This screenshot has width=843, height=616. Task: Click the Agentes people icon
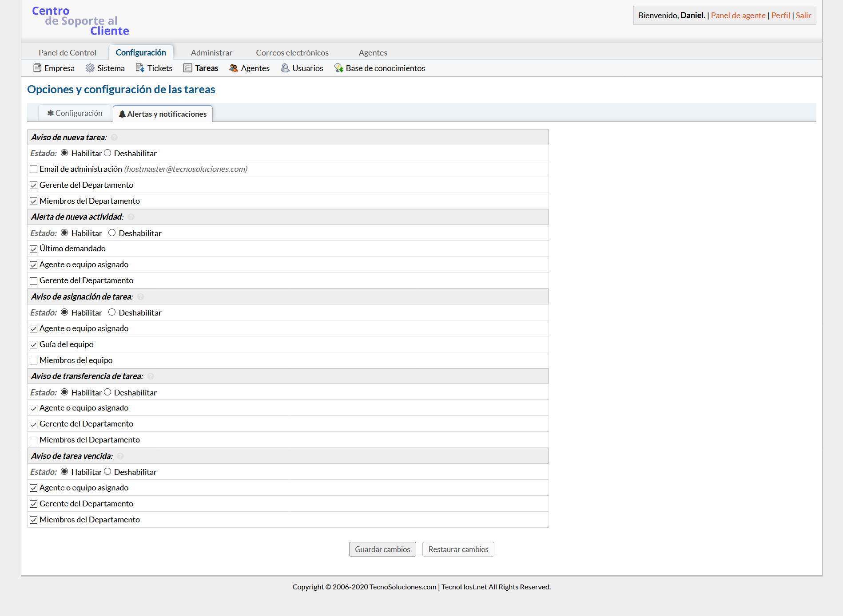point(234,68)
